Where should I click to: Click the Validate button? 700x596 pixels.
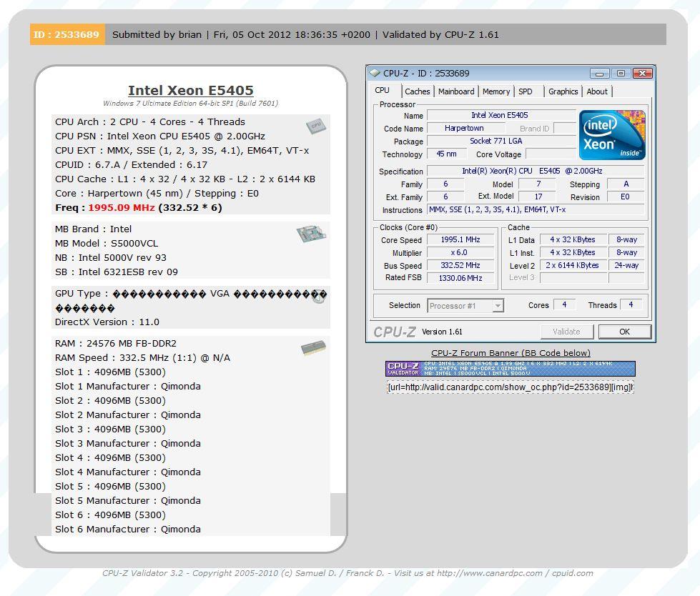pyautogui.click(x=566, y=332)
